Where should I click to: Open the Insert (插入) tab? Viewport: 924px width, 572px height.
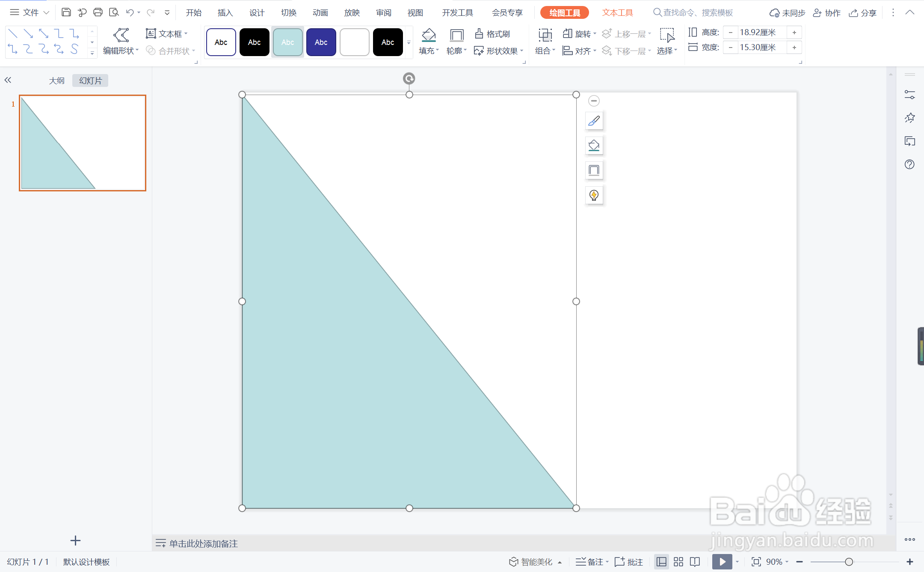[225, 12]
